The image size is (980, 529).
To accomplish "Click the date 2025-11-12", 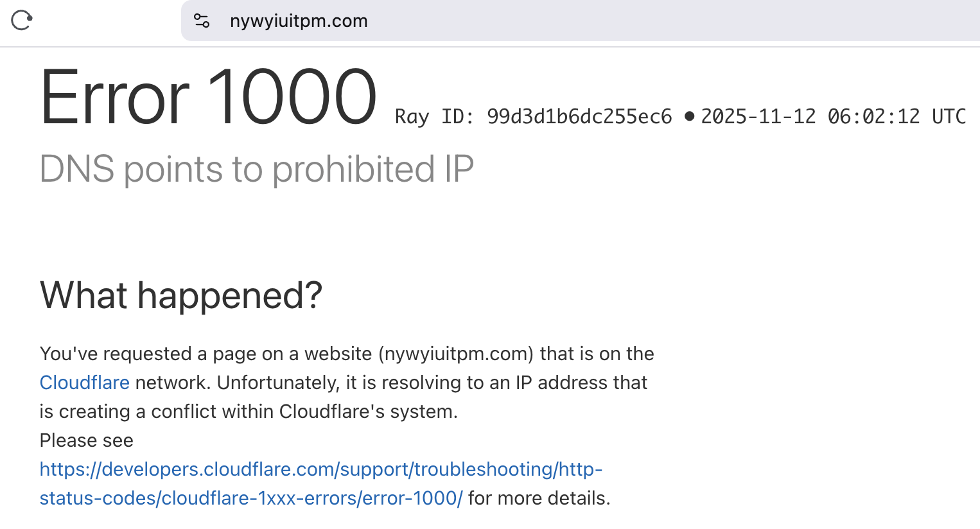I will [x=758, y=117].
